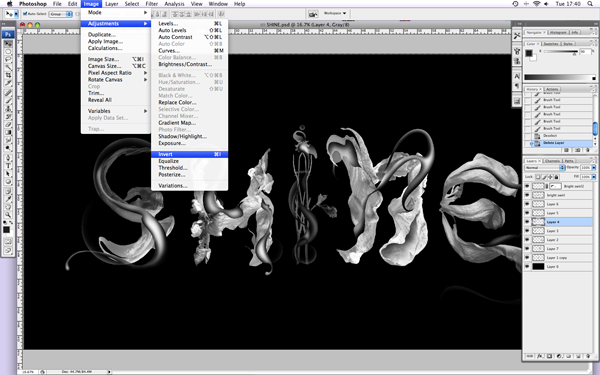This screenshot has width=600, height=375.
Task: Choose Image Size in the Image menu
Action: [116, 59]
